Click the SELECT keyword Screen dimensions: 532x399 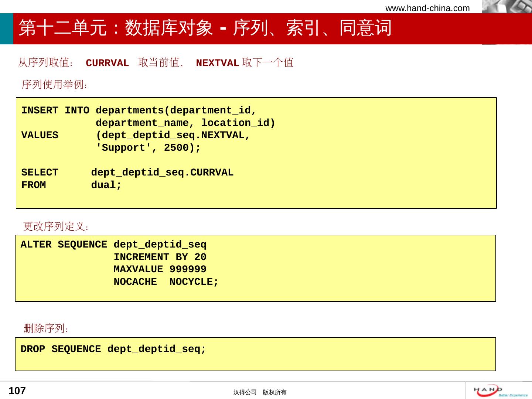(x=40, y=173)
